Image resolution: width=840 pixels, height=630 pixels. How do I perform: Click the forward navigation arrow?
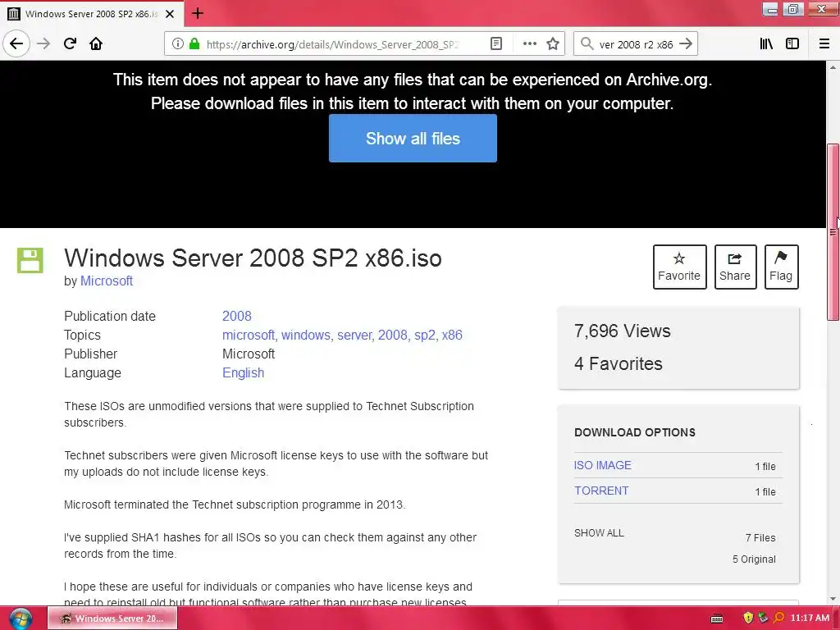(43, 43)
